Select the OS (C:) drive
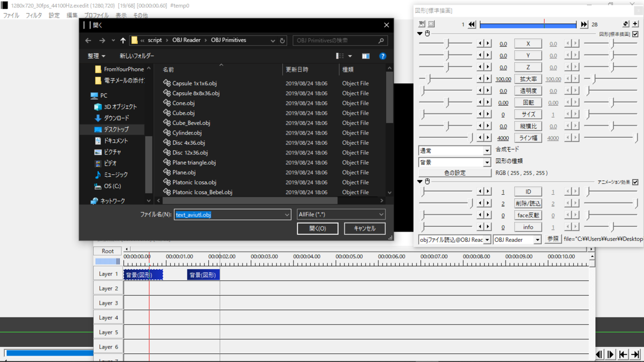Image resolution: width=644 pixels, height=362 pixels. 107,186
